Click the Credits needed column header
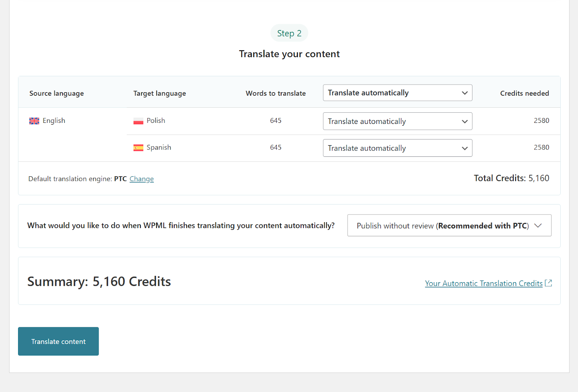 click(x=524, y=93)
